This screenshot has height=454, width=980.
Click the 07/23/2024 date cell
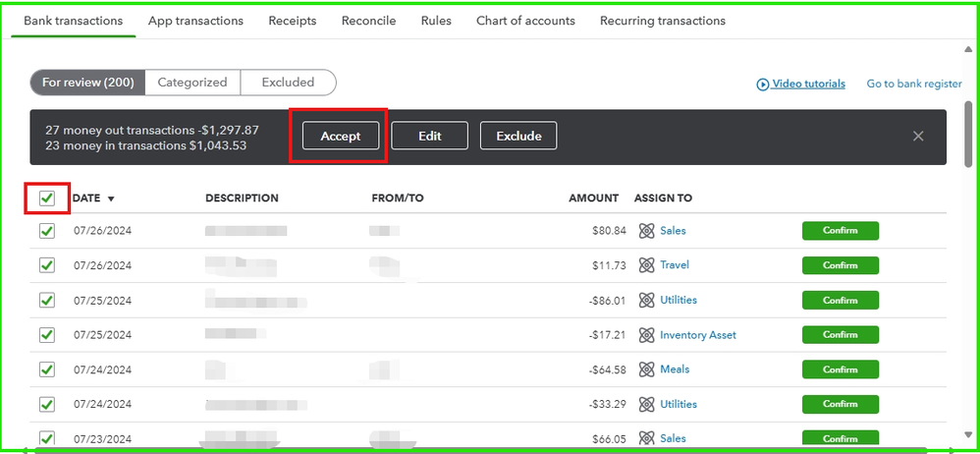coord(102,439)
